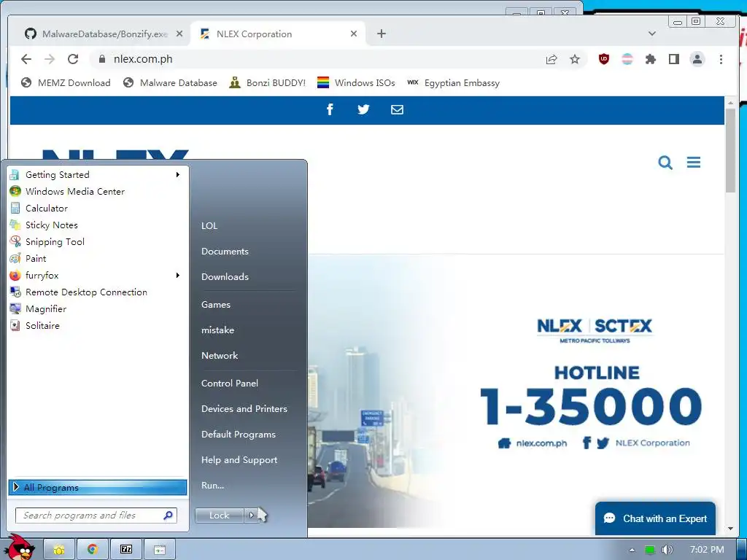Click the Angry Birds Start button
Screen dimensions: 747x560
click(x=20, y=548)
